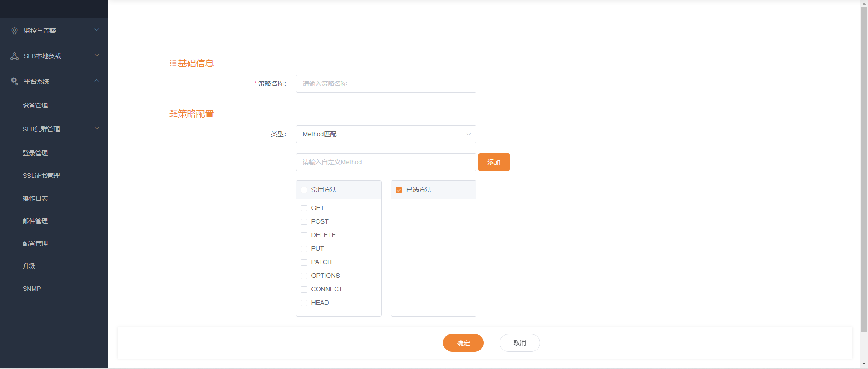Click the sliders icon beside 策略配置
868x369 pixels.
173,114
